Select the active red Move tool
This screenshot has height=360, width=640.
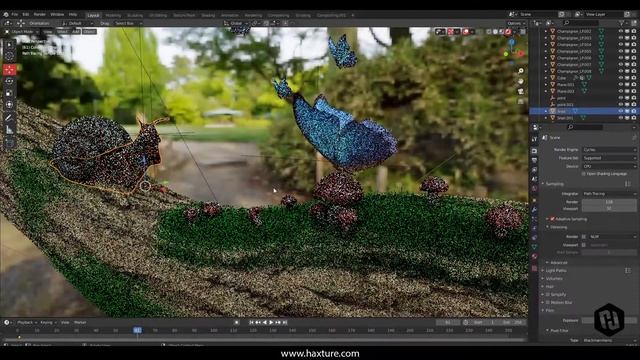point(9,69)
